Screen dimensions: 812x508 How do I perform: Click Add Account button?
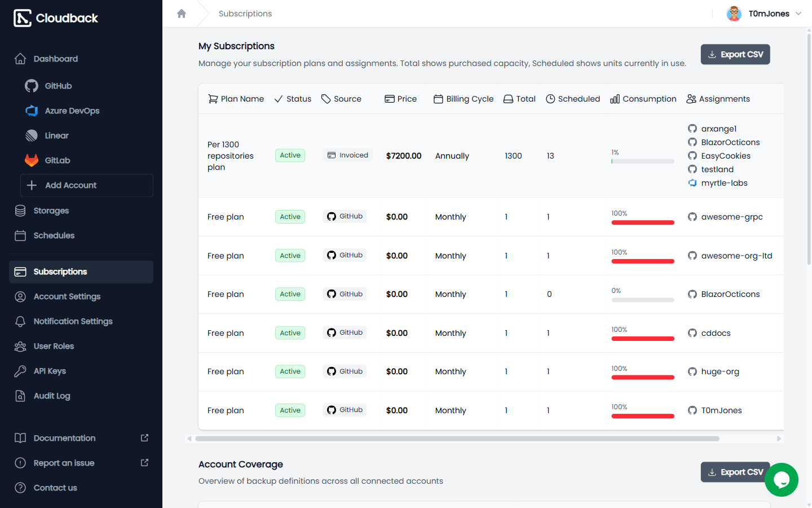point(87,185)
